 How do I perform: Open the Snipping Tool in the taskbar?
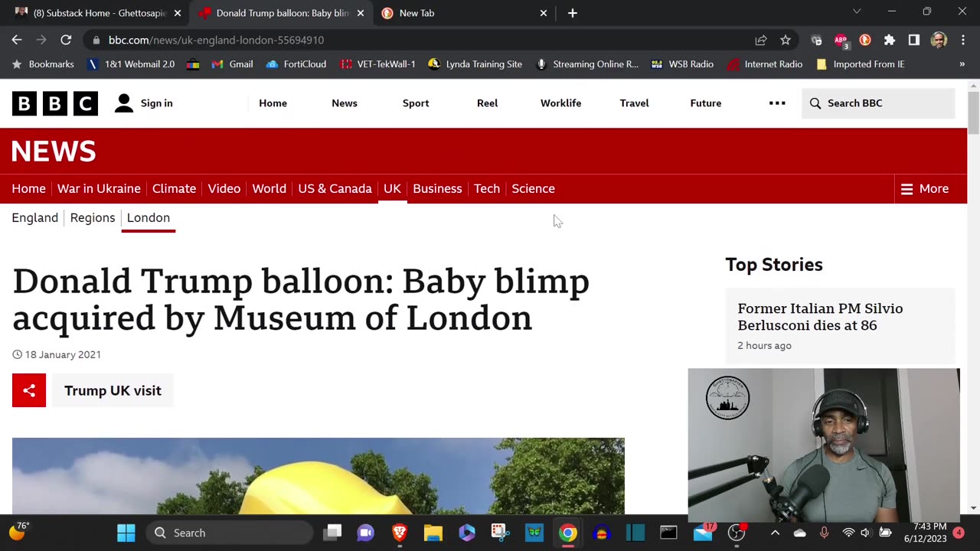501,533
